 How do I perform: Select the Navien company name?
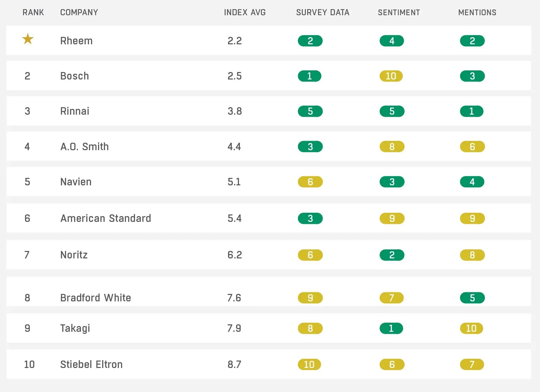point(76,182)
